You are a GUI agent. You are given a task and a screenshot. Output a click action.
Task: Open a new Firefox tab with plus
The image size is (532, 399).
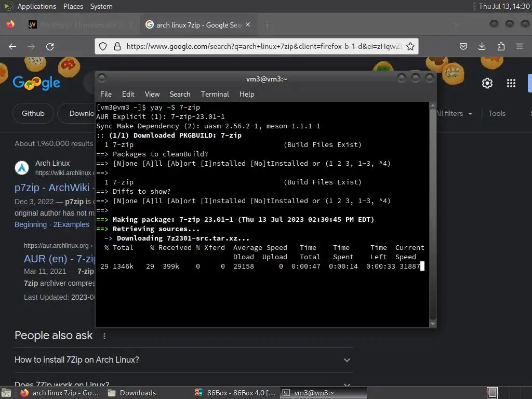click(268, 25)
